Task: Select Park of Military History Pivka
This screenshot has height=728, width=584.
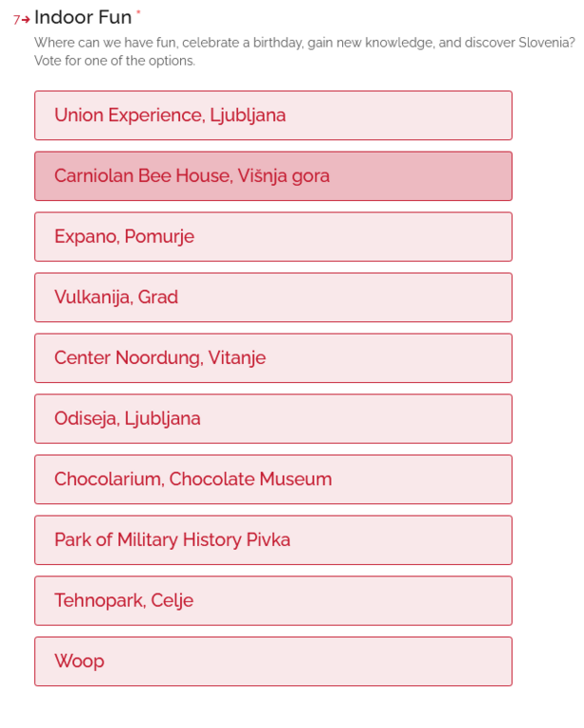Action: [x=273, y=540]
